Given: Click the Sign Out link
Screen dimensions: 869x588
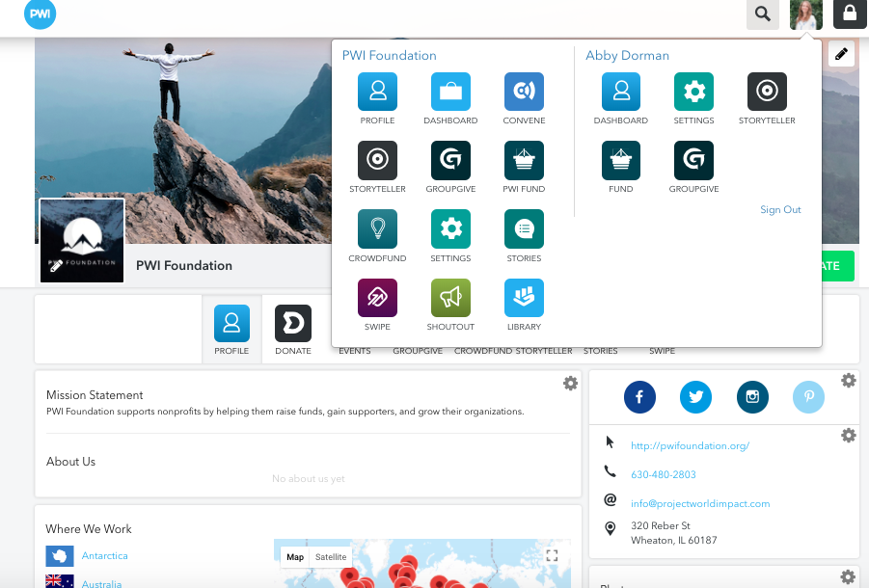Looking at the screenshot, I should 780,210.
